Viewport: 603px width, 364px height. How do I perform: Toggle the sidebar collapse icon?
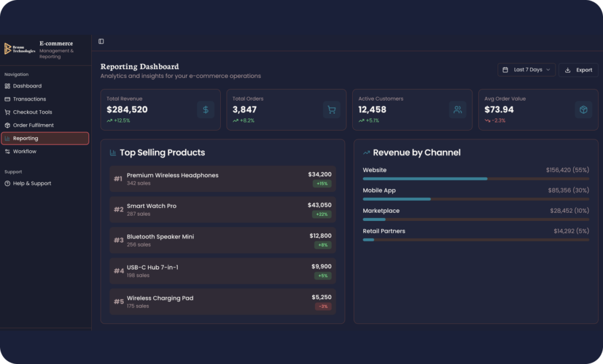pyautogui.click(x=101, y=41)
